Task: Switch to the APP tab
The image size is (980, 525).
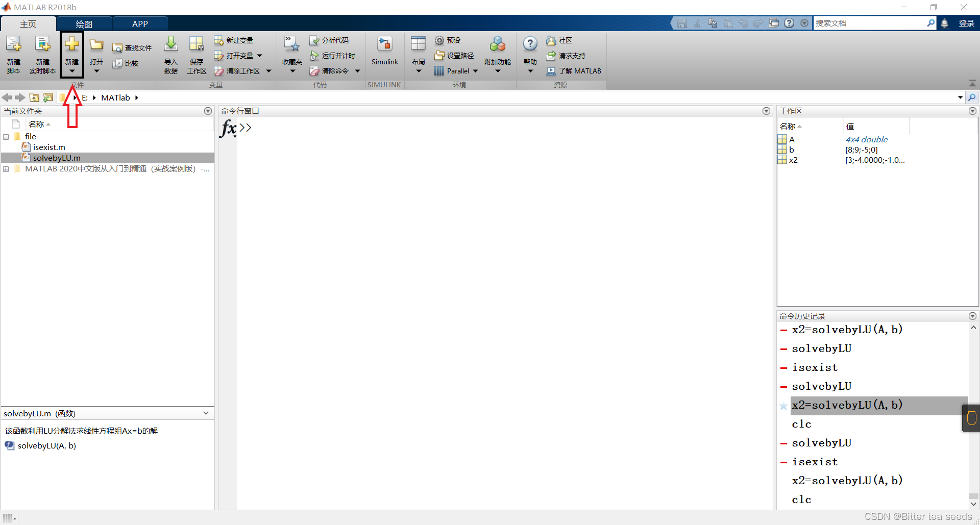Action: [140, 24]
